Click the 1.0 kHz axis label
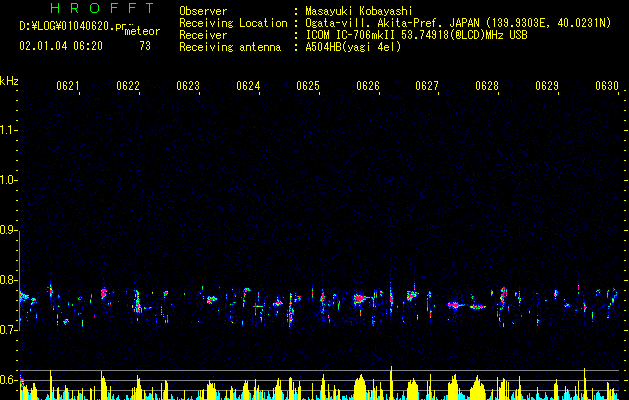The width and height of the screenshot is (629, 400). point(7,180)
